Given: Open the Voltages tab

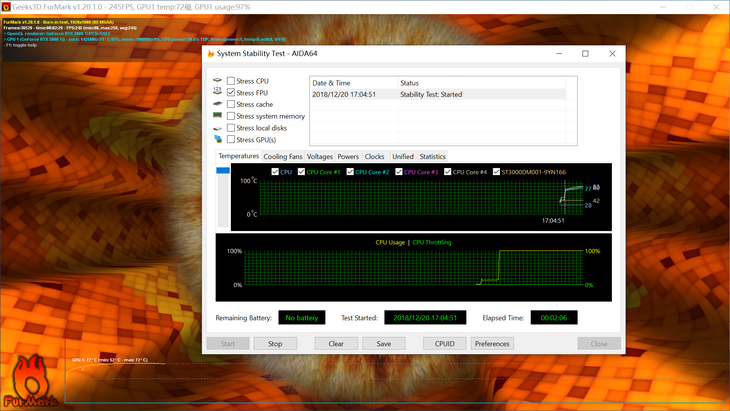Looking at the screenshot, I should [x=320, y=156].
